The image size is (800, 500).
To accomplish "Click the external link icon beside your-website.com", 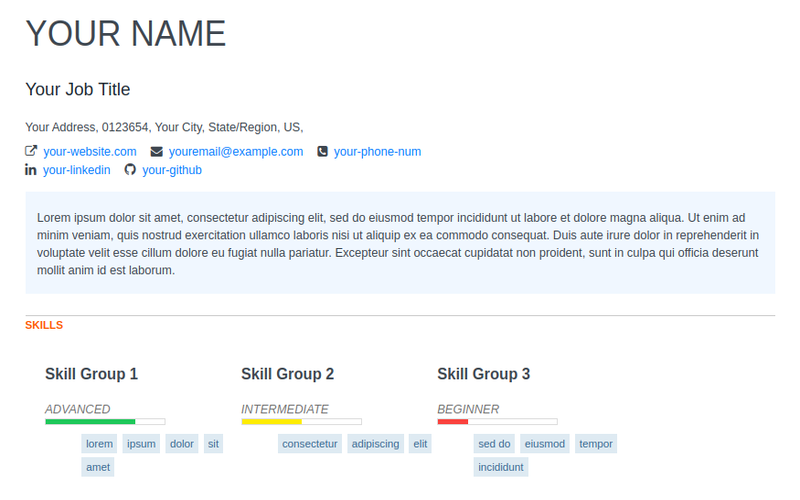I will pos(31,152).
